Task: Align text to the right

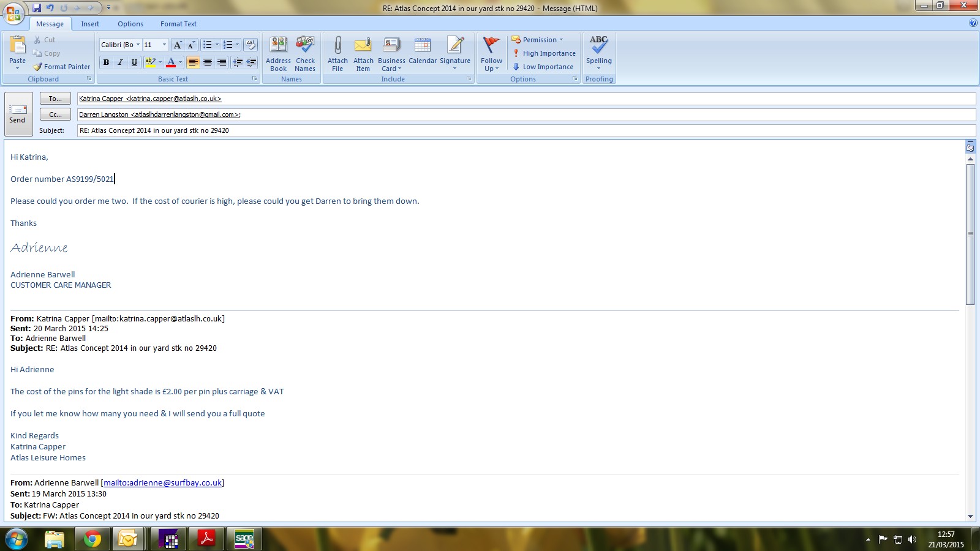Action: (x=222, y=62)
